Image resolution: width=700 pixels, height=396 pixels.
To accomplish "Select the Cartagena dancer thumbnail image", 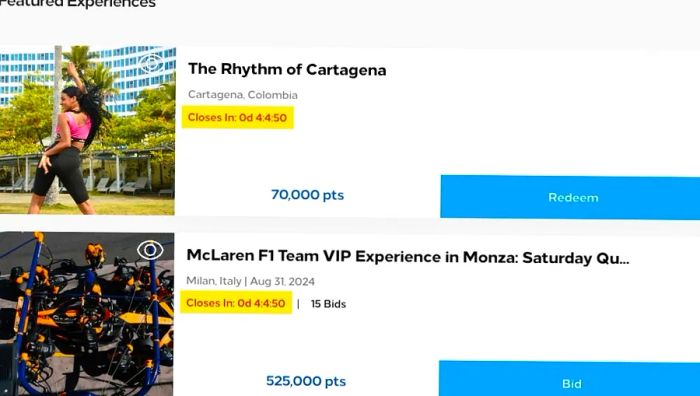I will point(87,130).
